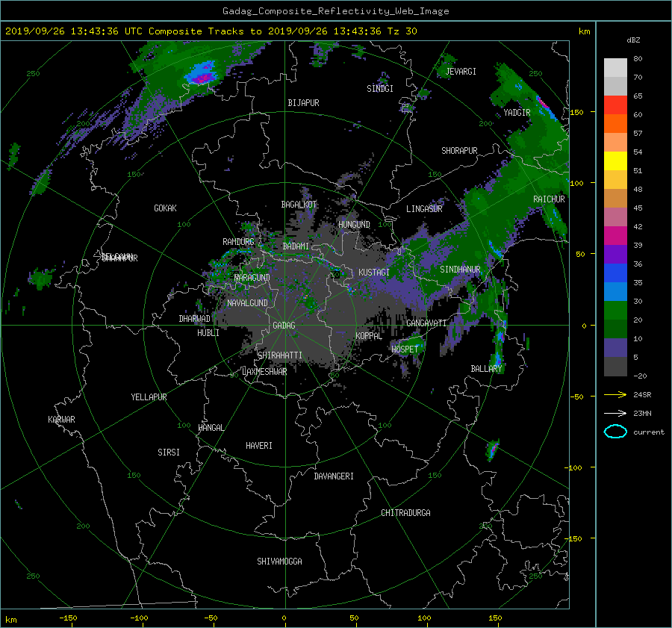Select the dark blue 35-36 dBZ legend swatch

coord(615,273)
